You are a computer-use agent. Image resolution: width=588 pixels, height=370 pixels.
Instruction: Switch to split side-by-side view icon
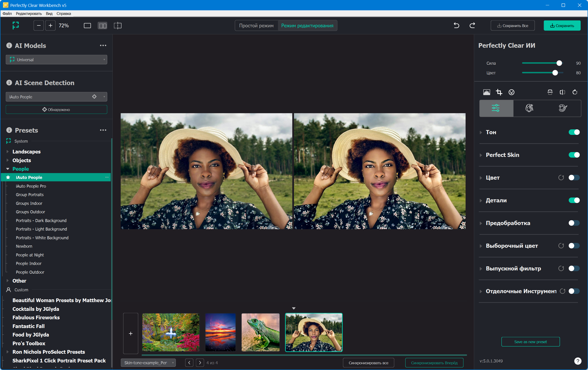(x=102, y=26)
